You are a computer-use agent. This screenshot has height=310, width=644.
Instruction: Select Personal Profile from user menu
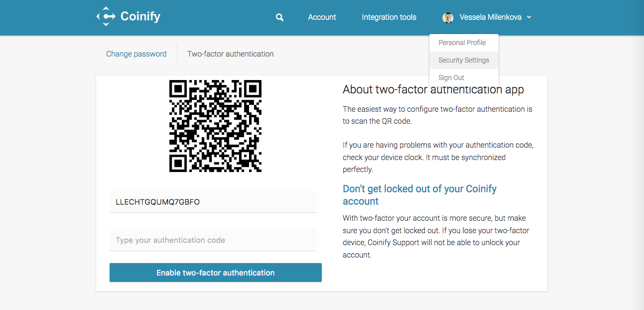pos(464,43)
